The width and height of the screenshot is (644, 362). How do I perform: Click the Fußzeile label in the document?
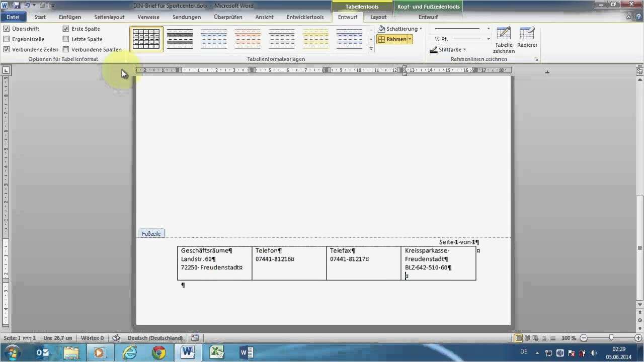tap(151, 233)
